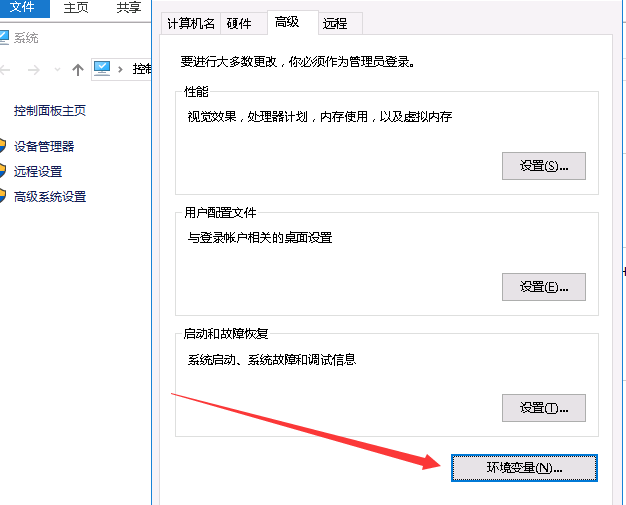Expand the address bar breadcrumb chevron
Viewport: 626px width, 505px height.
tap(122, 69)
